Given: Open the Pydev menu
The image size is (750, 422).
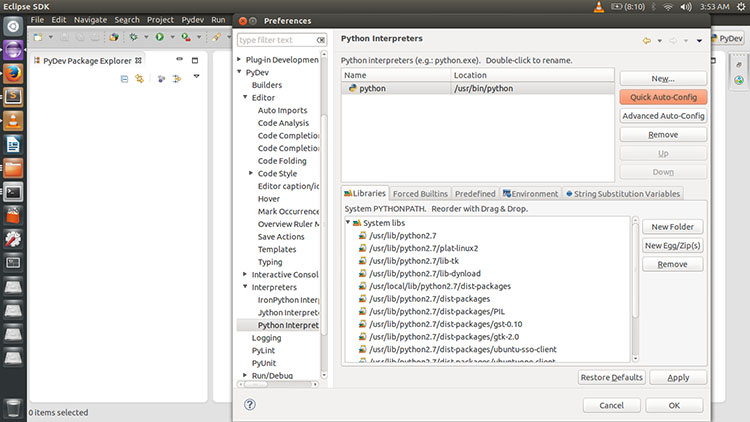Looking at the screenshot, I should click(193, 20).
